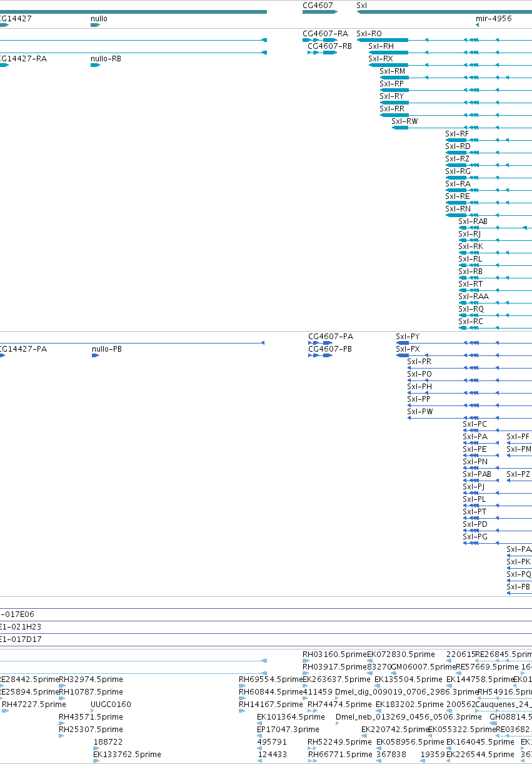
Task: Select the CG4607-RB transcript label
Action: [330, 46]
